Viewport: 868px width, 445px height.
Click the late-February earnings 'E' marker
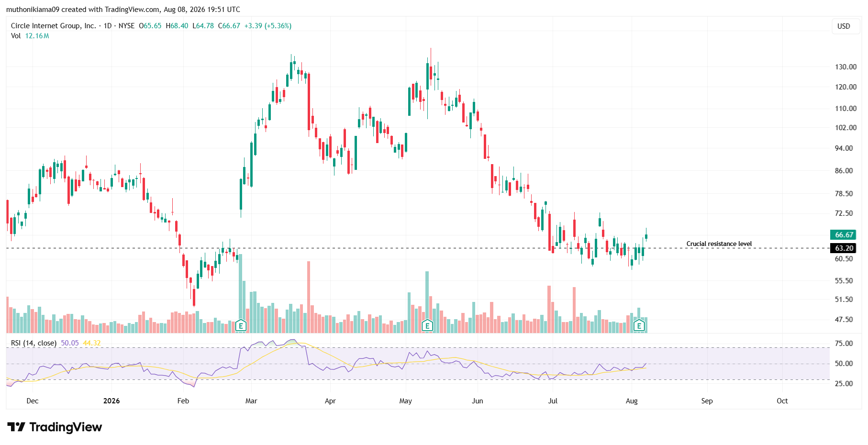pyautogui.click(x=241, y=326)
